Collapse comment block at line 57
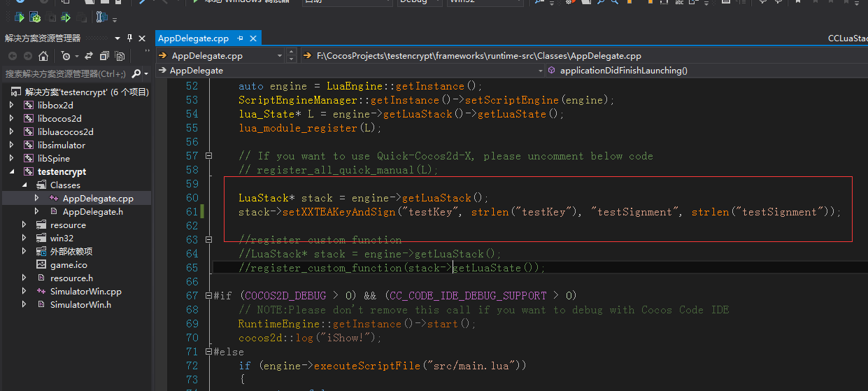The width and height of the screenshot is (868, 391). coord(208,156)
